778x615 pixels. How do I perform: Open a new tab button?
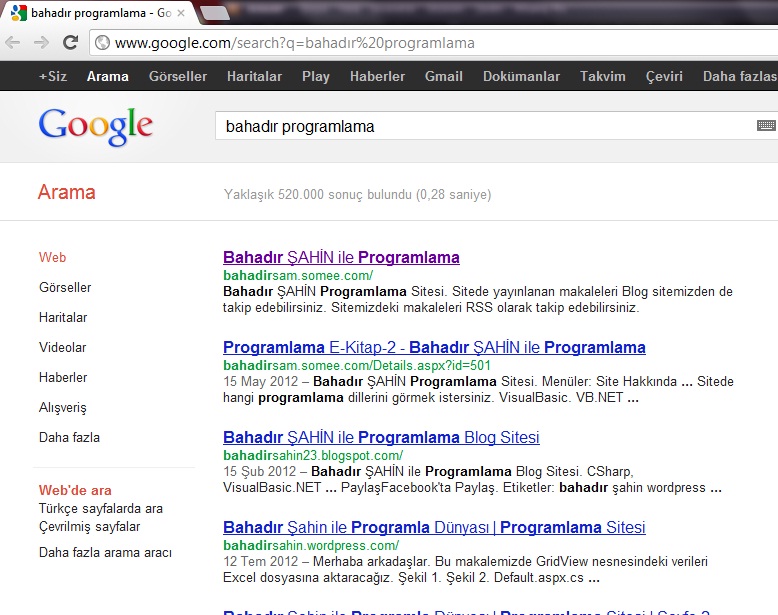coord(215,13)
